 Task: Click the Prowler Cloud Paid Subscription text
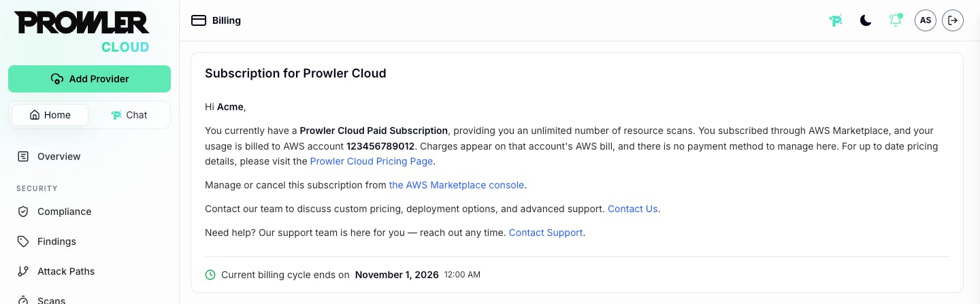pyautogui.click(x=374, y=131)
